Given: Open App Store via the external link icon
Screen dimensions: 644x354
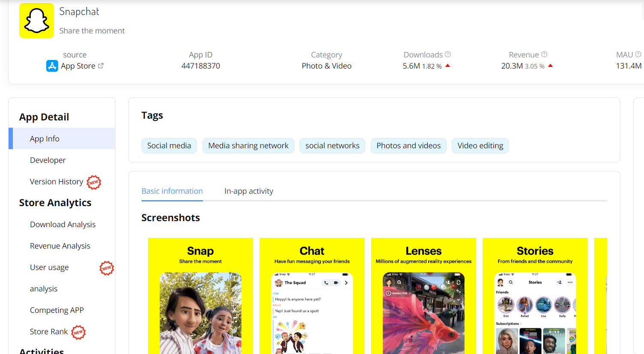Looking at the screenshot, I should click(101, 66).
